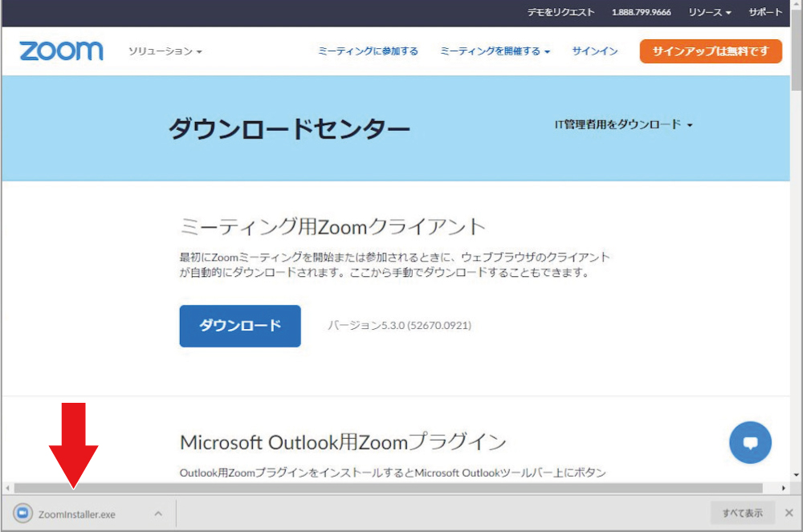The height and width of the screenshot is (532, 803).
Task: Click the デモをリクエスト link
Action: pos(560,12)
